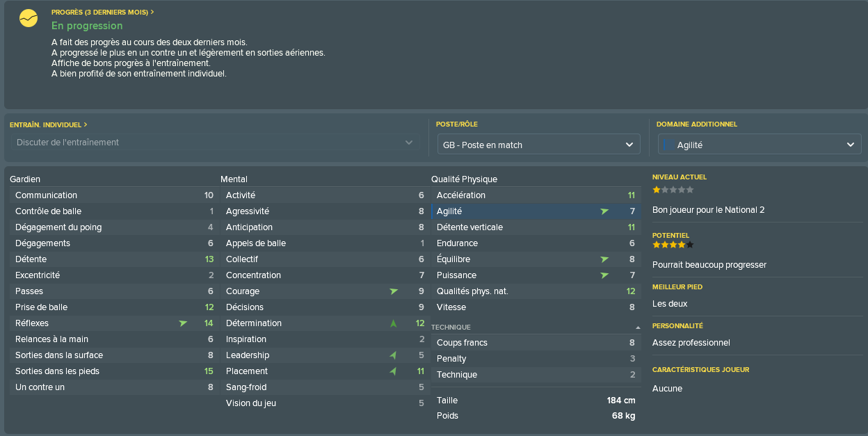Open the Progrès (3 derniers mois) link
Image resolution: width=868 pixels, height=436 pixels.
coord(103,13)
